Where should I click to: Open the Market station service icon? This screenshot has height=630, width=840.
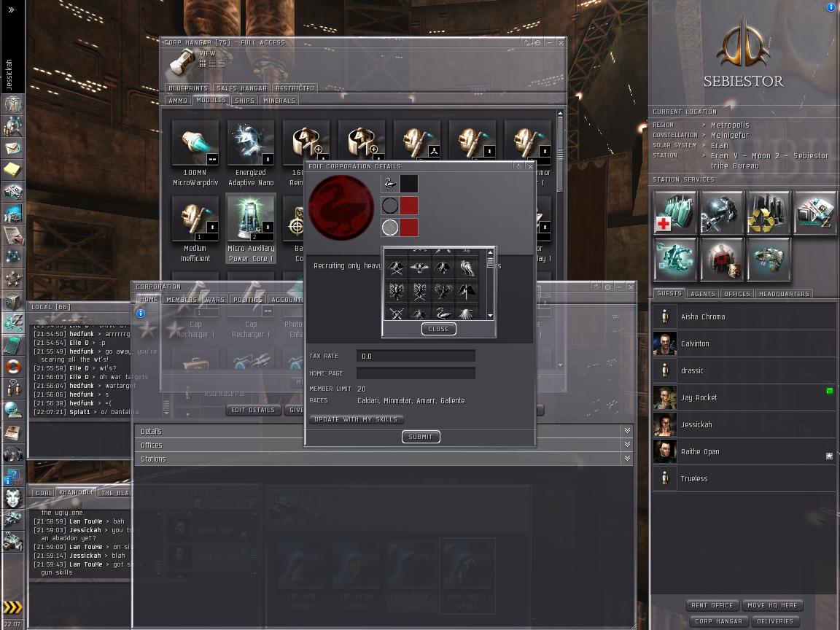(x=814, y=213)
